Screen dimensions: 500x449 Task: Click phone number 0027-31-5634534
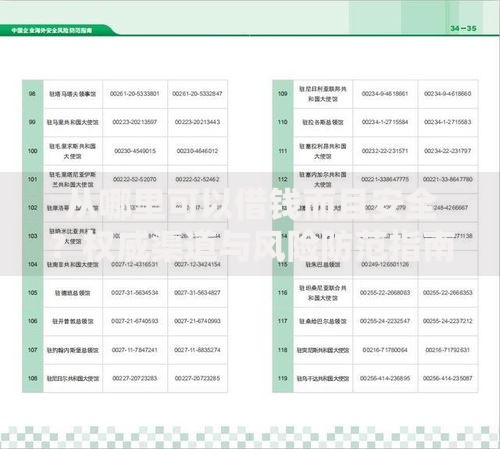coord(135,293)
